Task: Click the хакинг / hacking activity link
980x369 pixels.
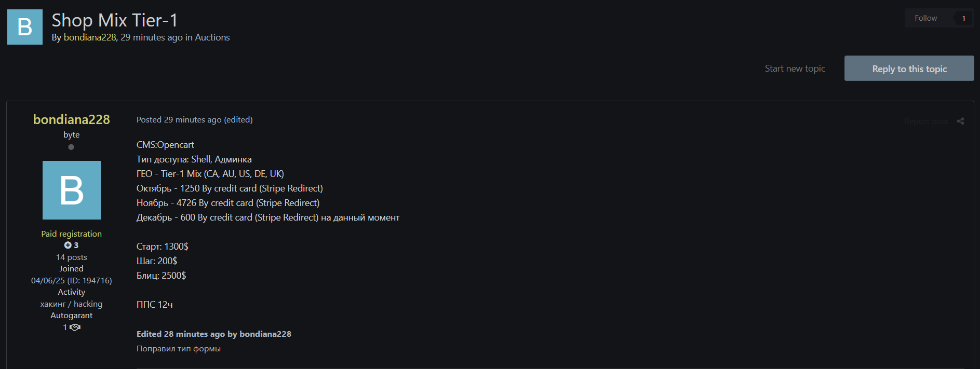Action: pyautogui.click(x=72, y=304)
